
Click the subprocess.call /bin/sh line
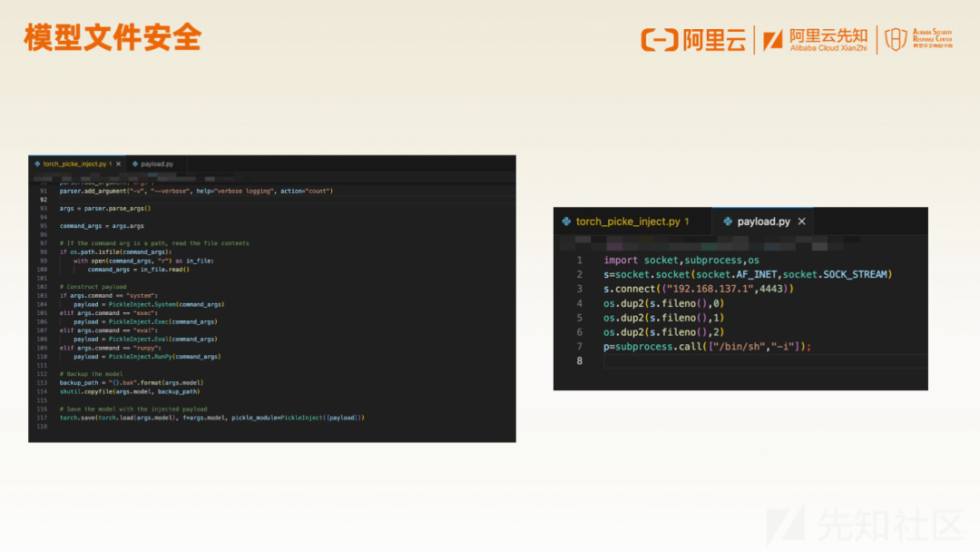coord(707,346)
